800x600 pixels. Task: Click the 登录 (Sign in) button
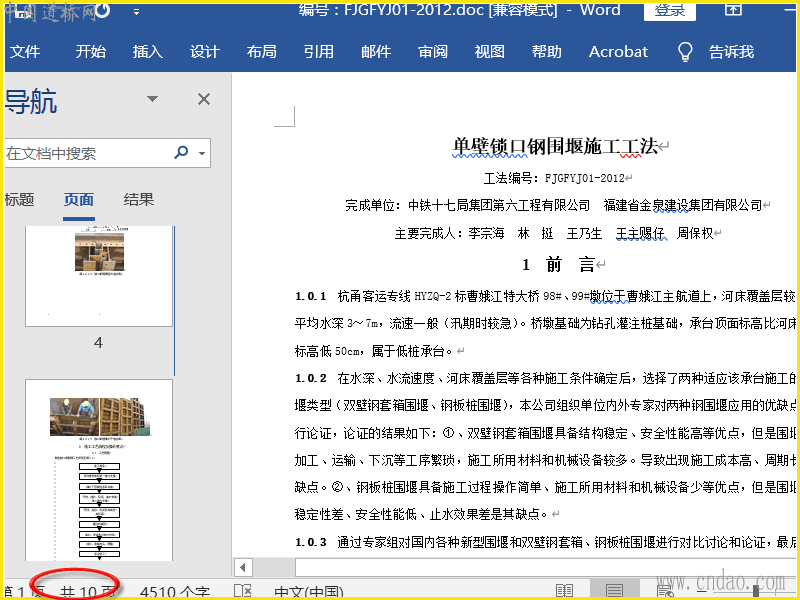pyautogui.click(x=670, y=11)
